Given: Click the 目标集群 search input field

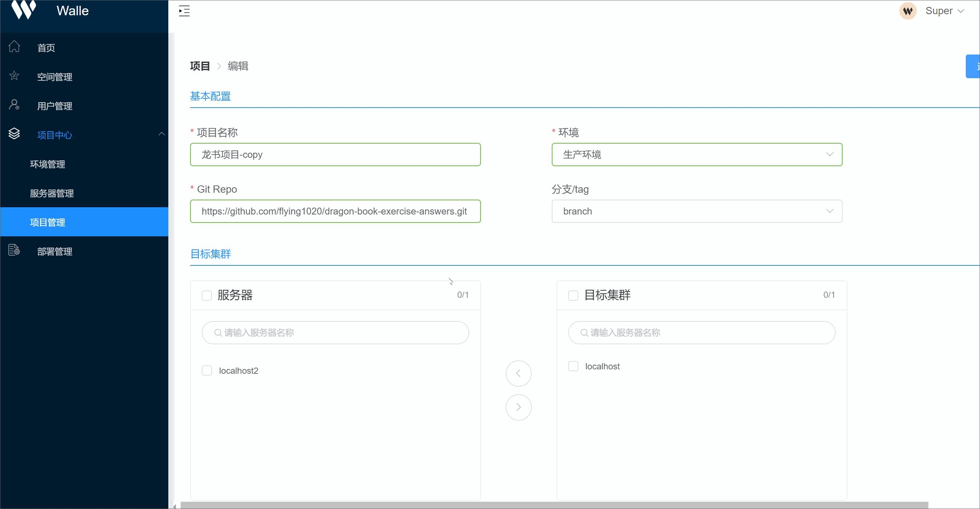Looking at the screenshot, I should click(702, 333).
